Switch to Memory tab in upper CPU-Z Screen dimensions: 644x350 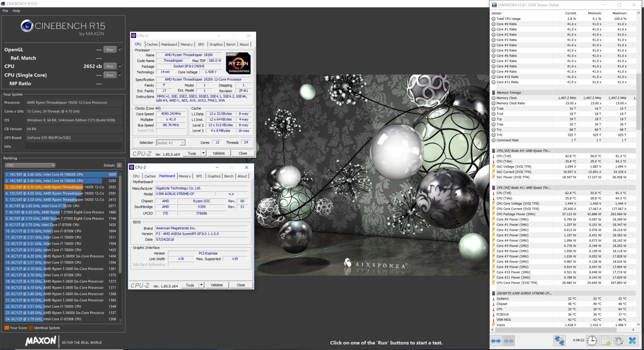pos(186,44)
